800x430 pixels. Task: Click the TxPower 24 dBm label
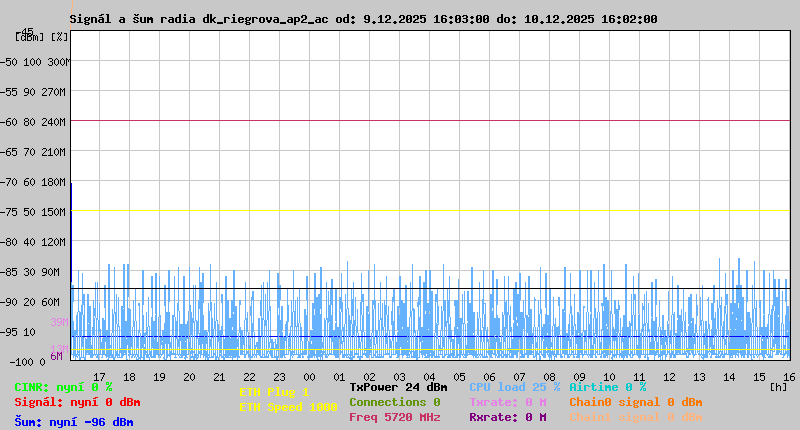tap(398, 387)
